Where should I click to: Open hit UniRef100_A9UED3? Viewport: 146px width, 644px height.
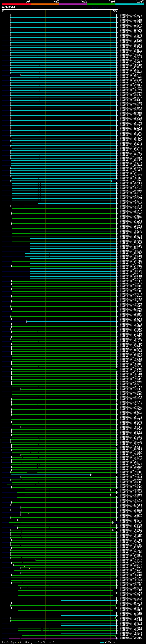(131, 321)
